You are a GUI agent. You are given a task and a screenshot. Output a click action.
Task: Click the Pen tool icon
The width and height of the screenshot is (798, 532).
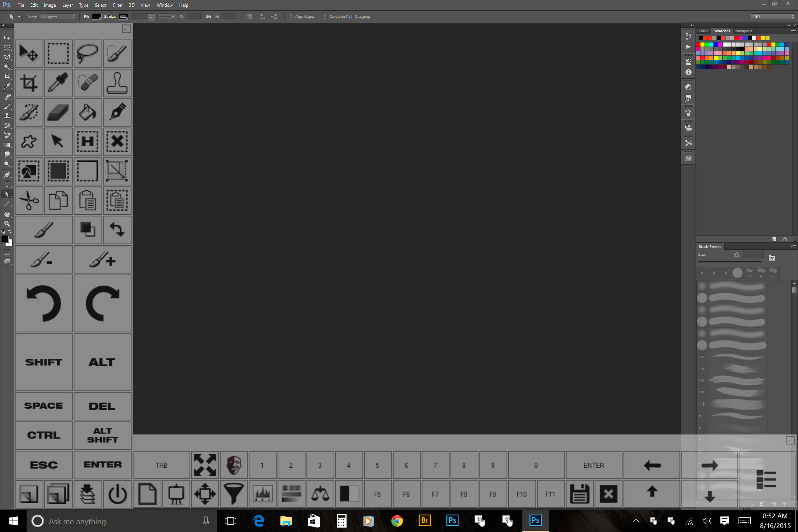pos(116,112)
